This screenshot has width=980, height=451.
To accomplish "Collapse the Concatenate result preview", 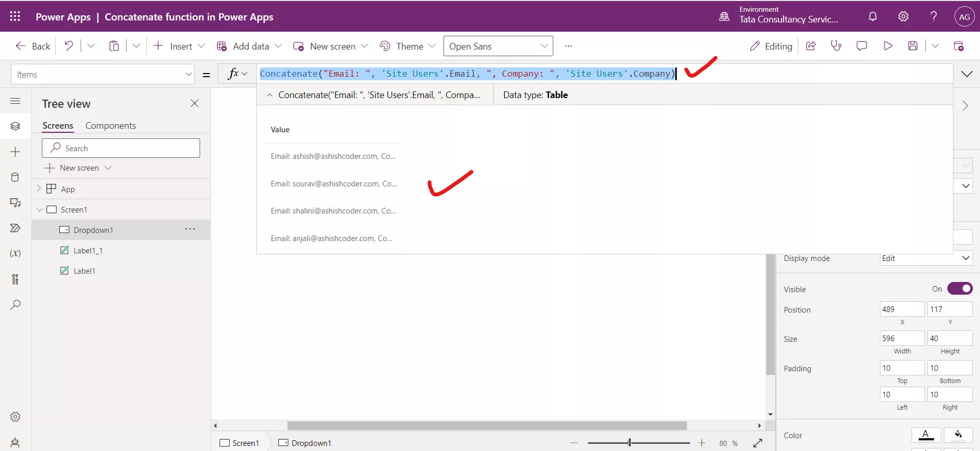I will 269,95.
